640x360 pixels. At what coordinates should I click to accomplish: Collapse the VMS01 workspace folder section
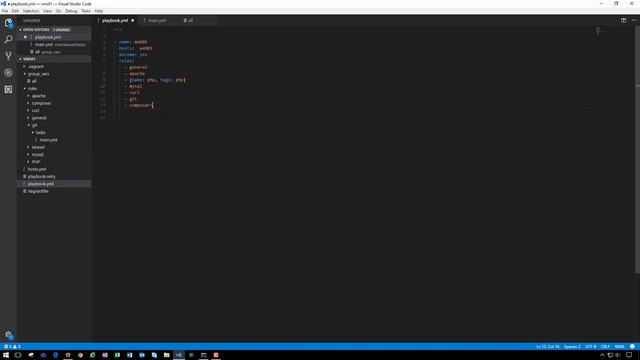(x=20, y=59)
